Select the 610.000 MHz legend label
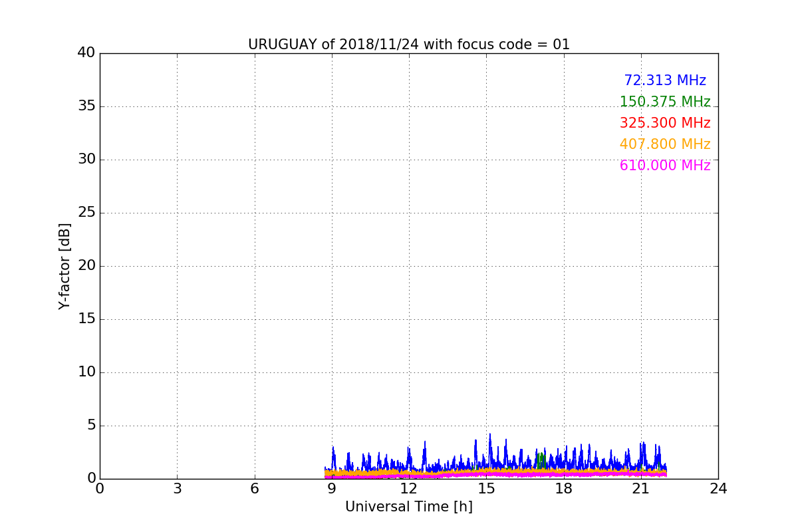The image size is (798, 532). tap(665, 166)
